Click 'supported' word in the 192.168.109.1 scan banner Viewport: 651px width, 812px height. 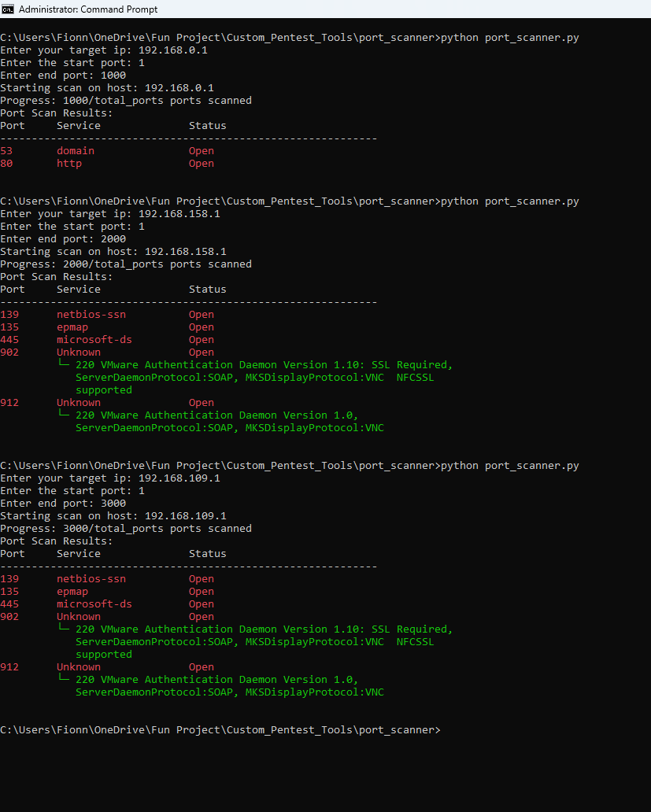click(104, 655)
